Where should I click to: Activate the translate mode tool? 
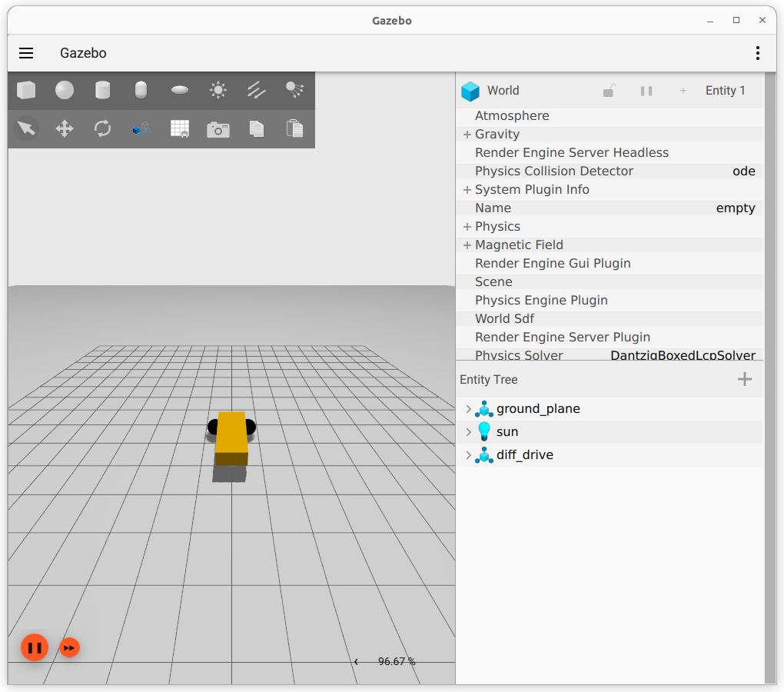(65, 128)
